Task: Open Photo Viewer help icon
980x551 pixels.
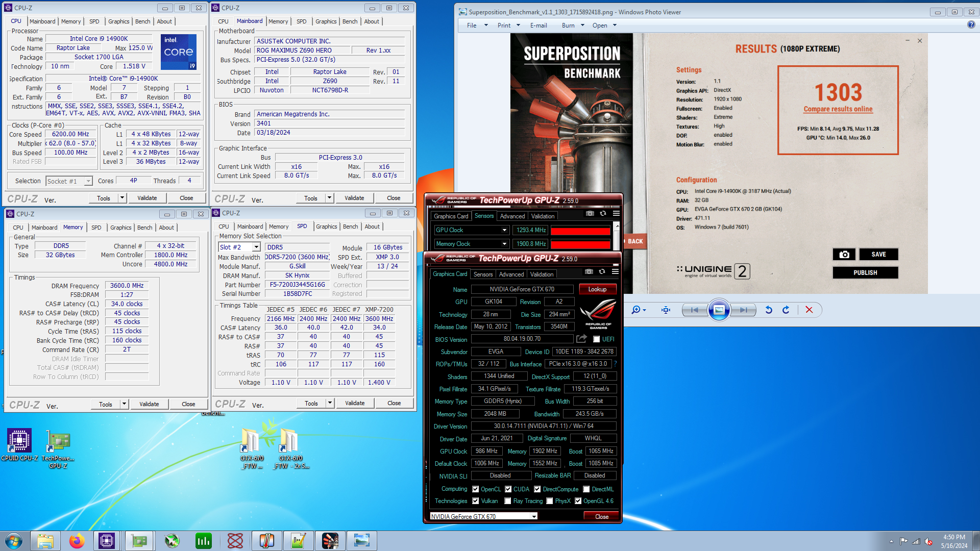Action: [971, 24]
